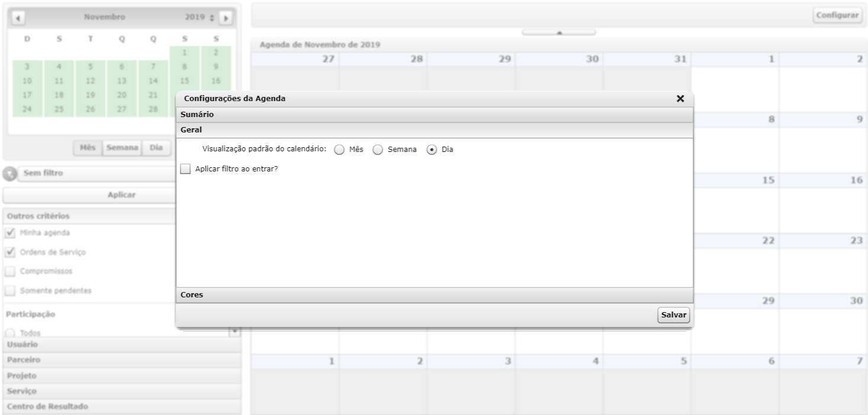Uncheck Minha agenda checkbox

pos(10,233)
